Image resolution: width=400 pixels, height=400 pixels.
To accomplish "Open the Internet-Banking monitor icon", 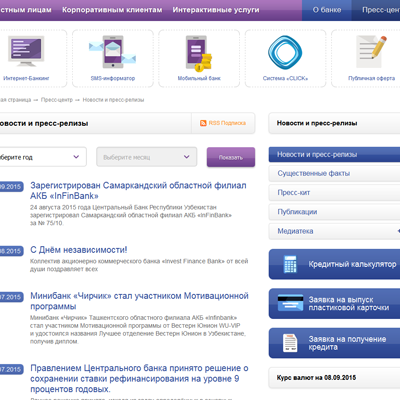I will click(26, 51).
